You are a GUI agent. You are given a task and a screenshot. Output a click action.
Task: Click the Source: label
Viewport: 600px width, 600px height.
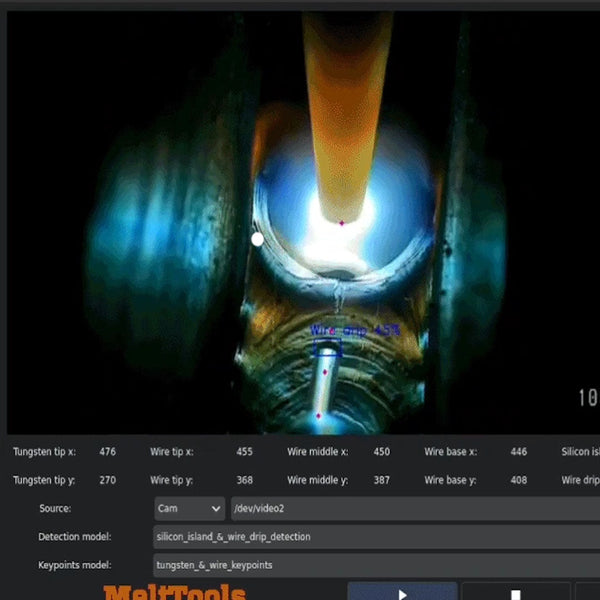(x=55, y=508)
